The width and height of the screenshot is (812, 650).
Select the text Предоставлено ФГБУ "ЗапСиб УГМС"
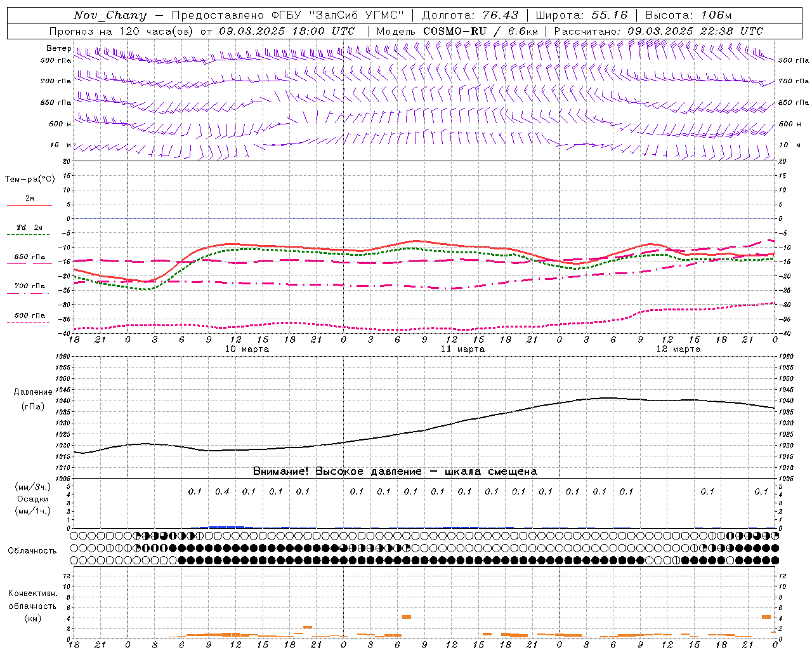(288, 15)
